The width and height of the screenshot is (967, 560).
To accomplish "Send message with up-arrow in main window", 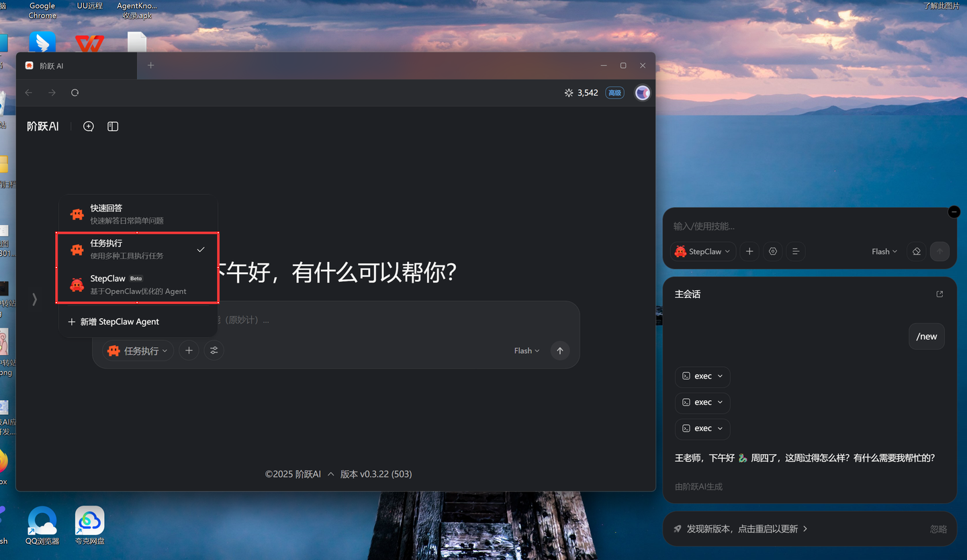I will [x=559, y=351].
